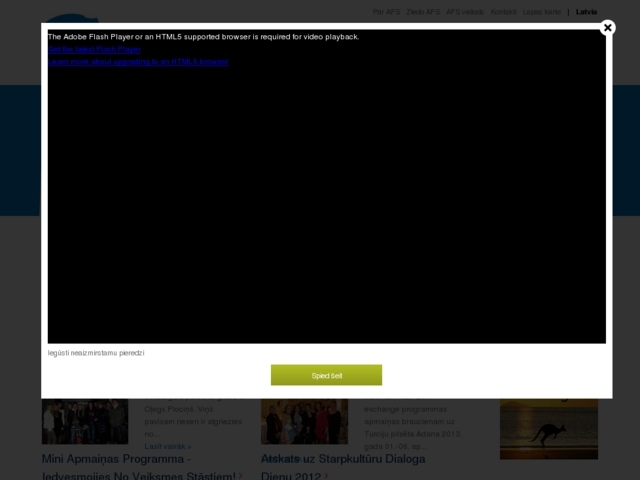Click the text Turciju pilsēta Adana 2013
The width and height of the screenshot is (640, 480).
coord(413,434)
